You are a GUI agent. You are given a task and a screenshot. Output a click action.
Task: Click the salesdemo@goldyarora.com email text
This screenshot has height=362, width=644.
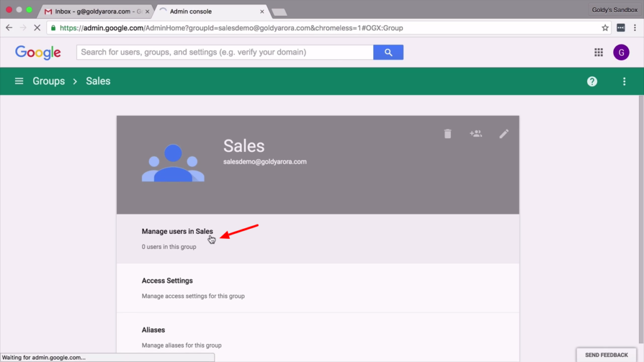pyautogui.click(x=265, y=161)
